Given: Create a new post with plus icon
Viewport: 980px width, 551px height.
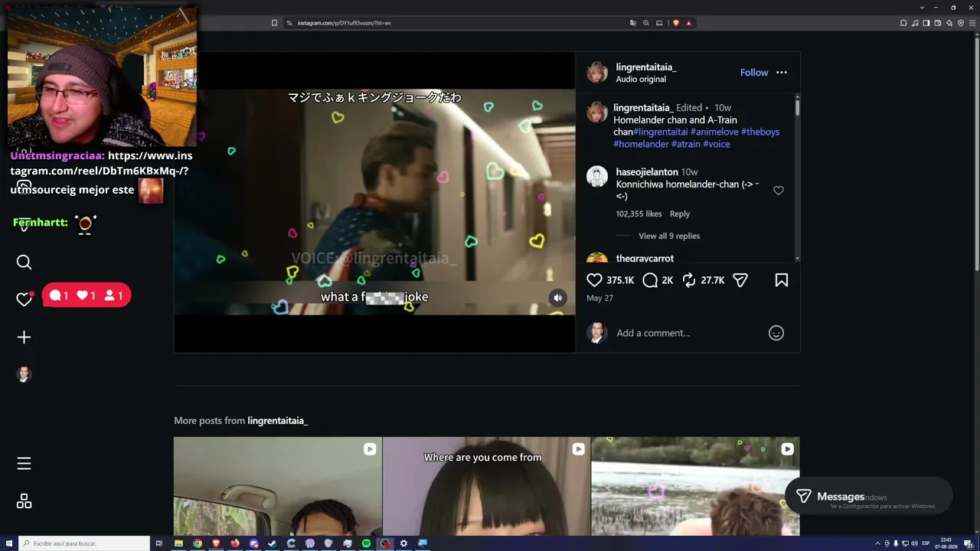Looking at the screenshot, I should (24, 337).
